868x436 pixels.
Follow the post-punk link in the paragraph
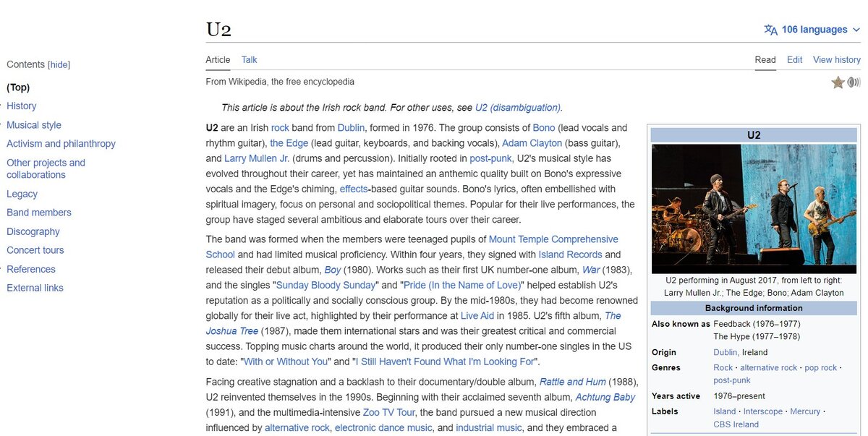[x=490, y=158]
